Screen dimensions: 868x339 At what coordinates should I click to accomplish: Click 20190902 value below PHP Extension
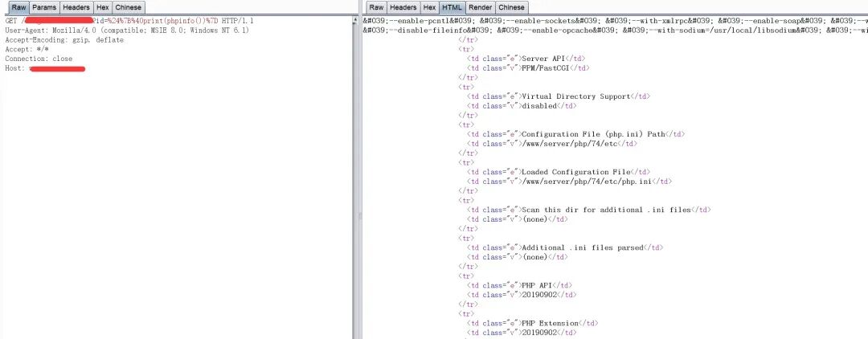pos(522,333)
